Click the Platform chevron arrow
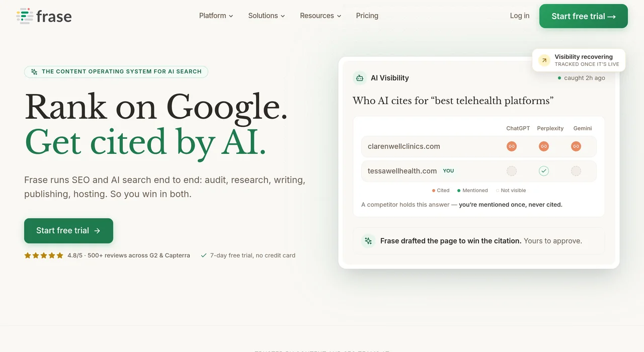This screenshot has height=352, width=644. (x=231, y=16)
